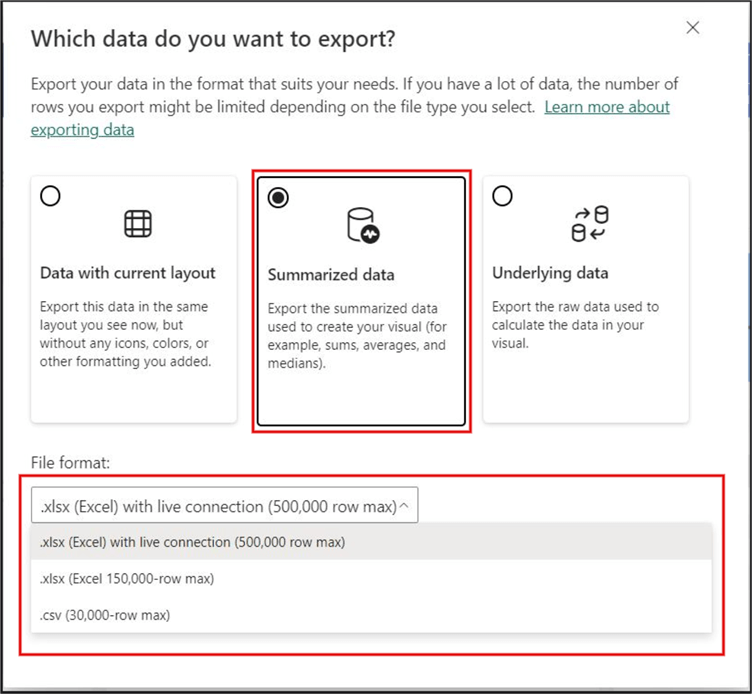Close the export data dialog
This screenshot has height=694, width=752.
(692, 28)
